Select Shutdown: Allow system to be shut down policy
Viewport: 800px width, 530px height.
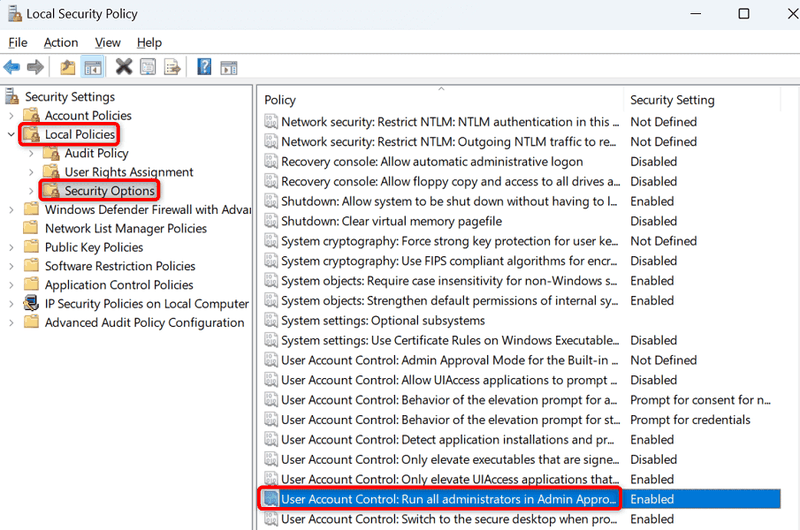pos(449,201)
